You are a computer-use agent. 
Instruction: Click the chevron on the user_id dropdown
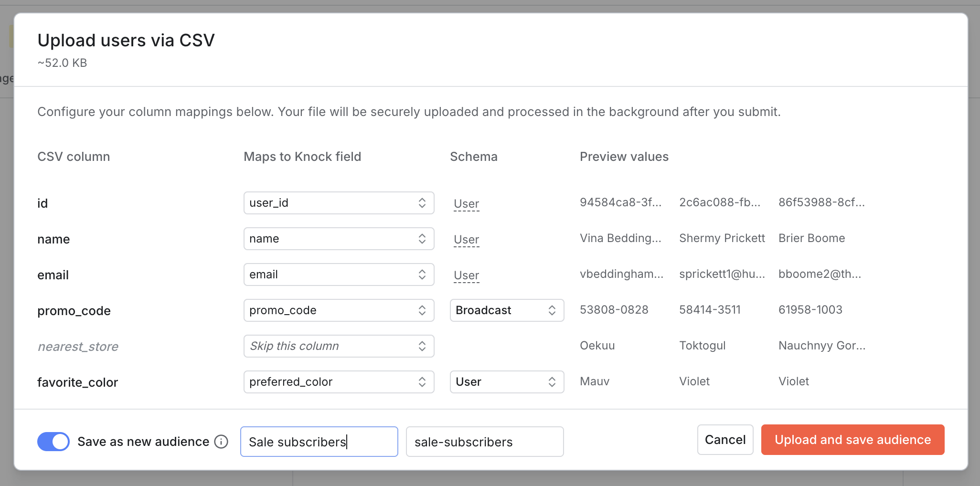[422, 202]
